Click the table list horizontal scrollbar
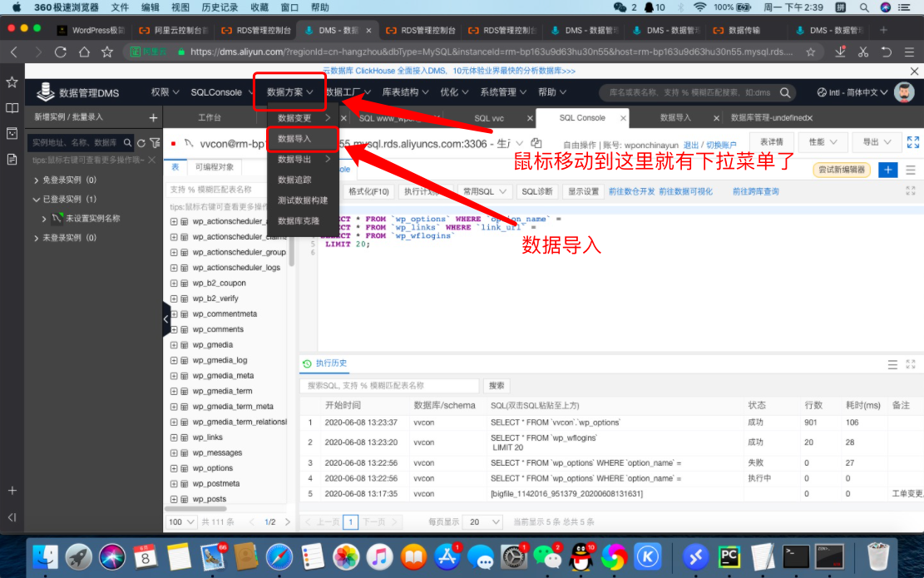This screenshot has width=924, height=578. coord(196,508)
